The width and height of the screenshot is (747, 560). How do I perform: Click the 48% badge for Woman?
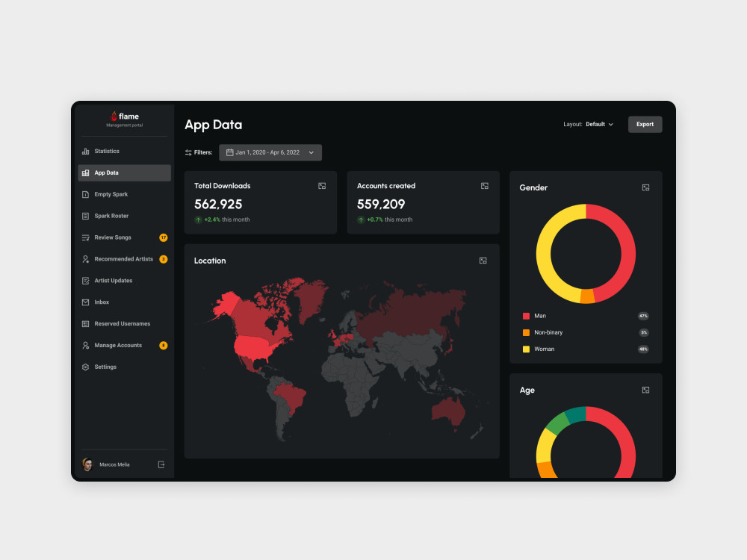[643, 349]
